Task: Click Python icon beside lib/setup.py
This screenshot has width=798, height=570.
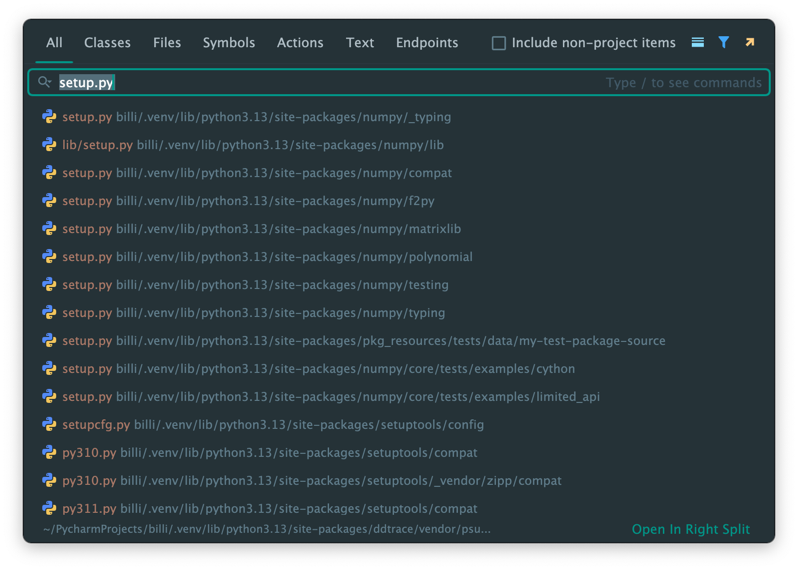Action: (x=49, y=145)
